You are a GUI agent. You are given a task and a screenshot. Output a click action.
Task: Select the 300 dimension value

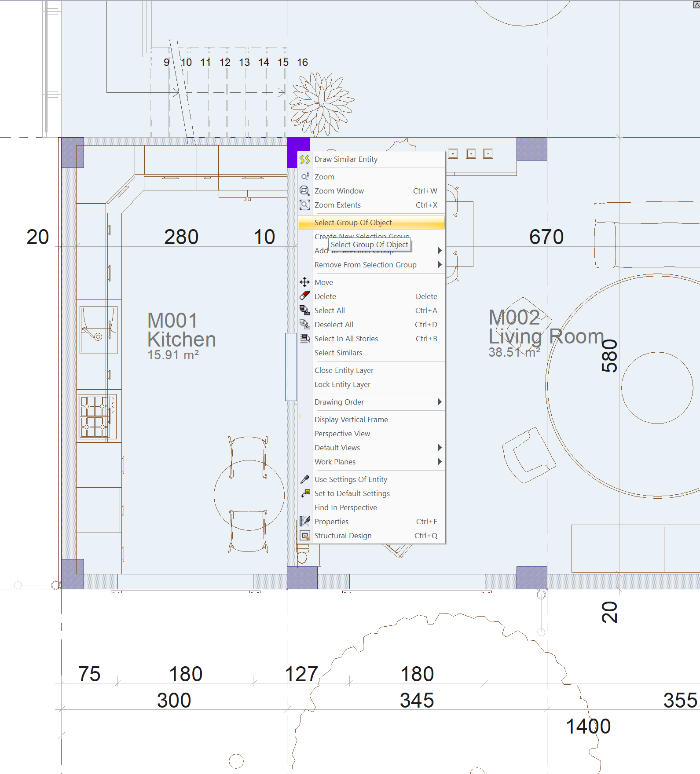174,701
